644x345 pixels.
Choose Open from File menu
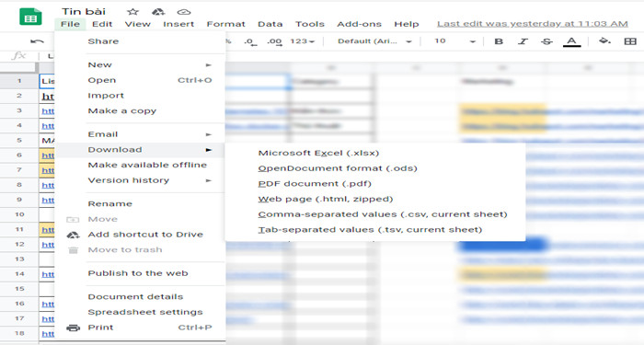140,81
